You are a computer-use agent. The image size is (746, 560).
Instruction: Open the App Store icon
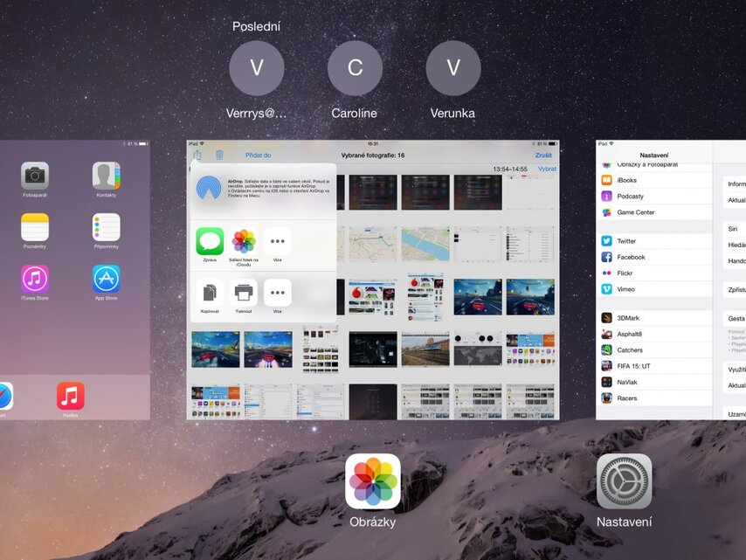pos(105,278)
